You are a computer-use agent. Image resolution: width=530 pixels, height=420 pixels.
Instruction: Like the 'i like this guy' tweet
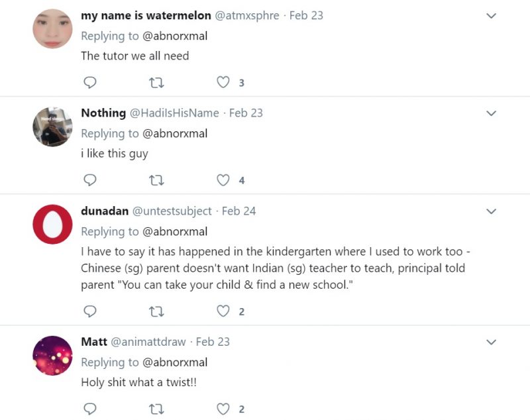(x=223, y=180)
